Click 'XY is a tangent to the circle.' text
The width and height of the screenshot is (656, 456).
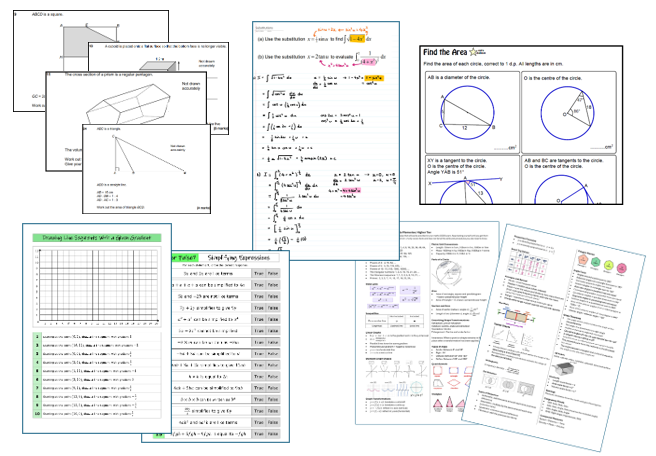tap(457, 161)
